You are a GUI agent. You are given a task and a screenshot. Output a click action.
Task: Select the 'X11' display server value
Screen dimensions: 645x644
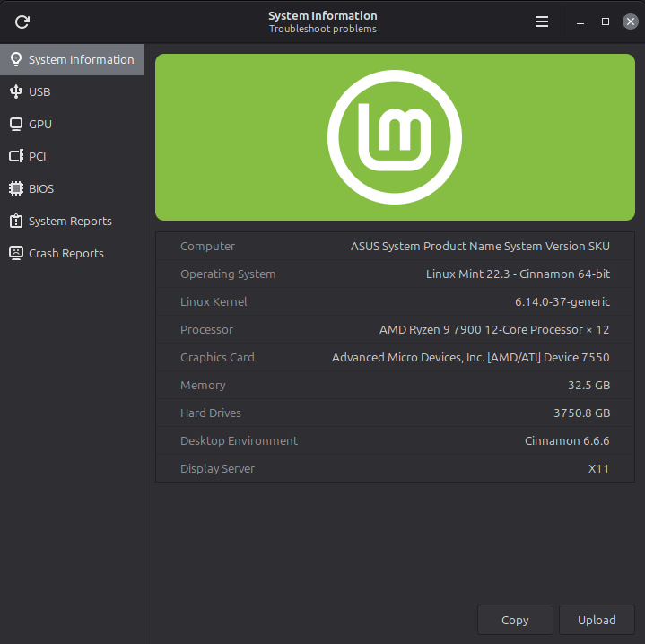pos(598,468)
